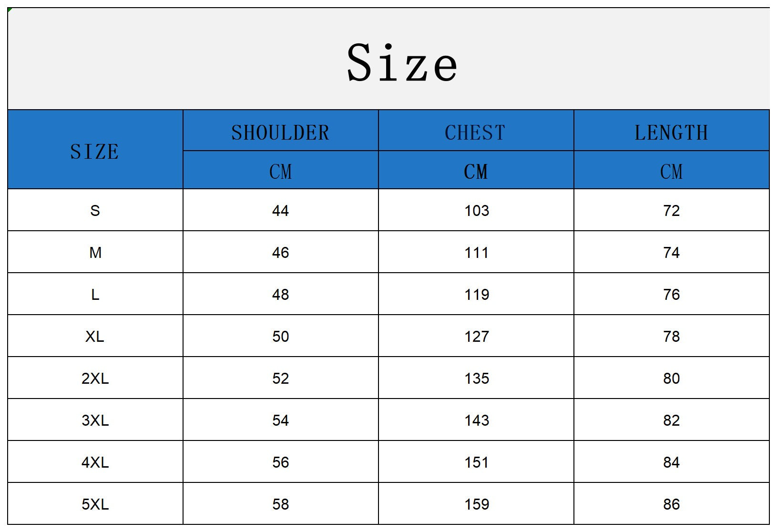
Task: Click shoulder value 54 for size 3XL
Action: pyautogui.click(x=280, y=420)
